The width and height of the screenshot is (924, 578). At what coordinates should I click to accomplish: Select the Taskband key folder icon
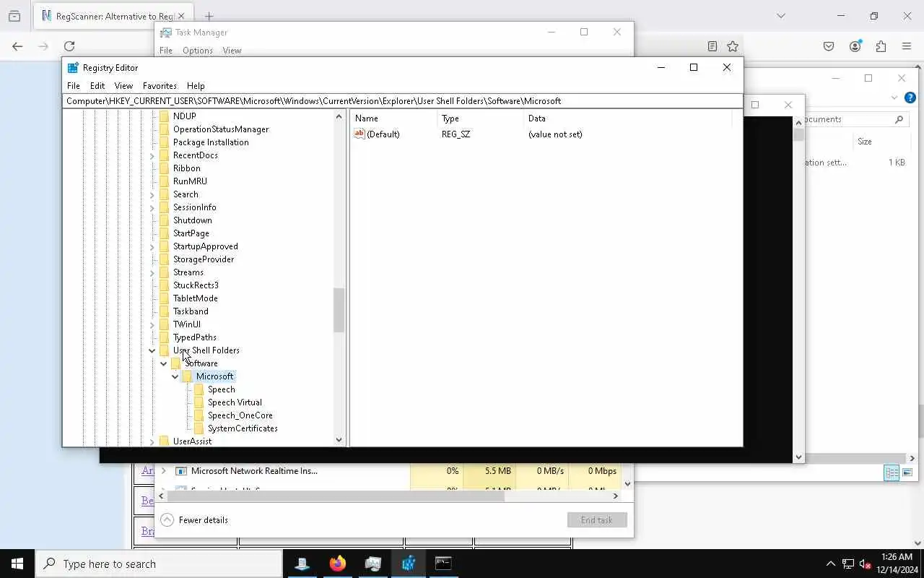(x=164, y=311)
